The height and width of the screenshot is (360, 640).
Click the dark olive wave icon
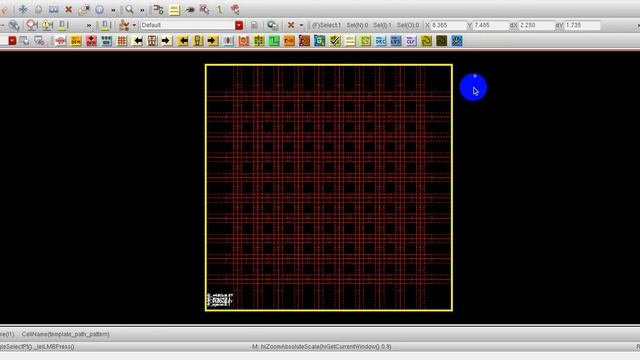click(441, 41)
